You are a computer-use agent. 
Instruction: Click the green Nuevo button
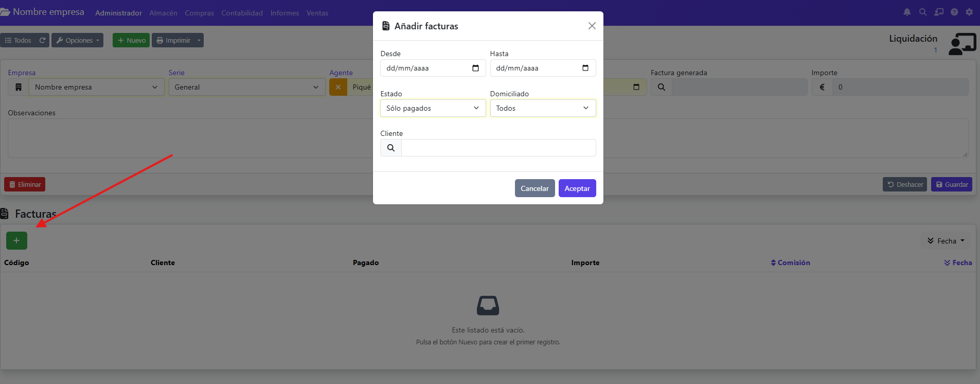[x=131, y=40]
